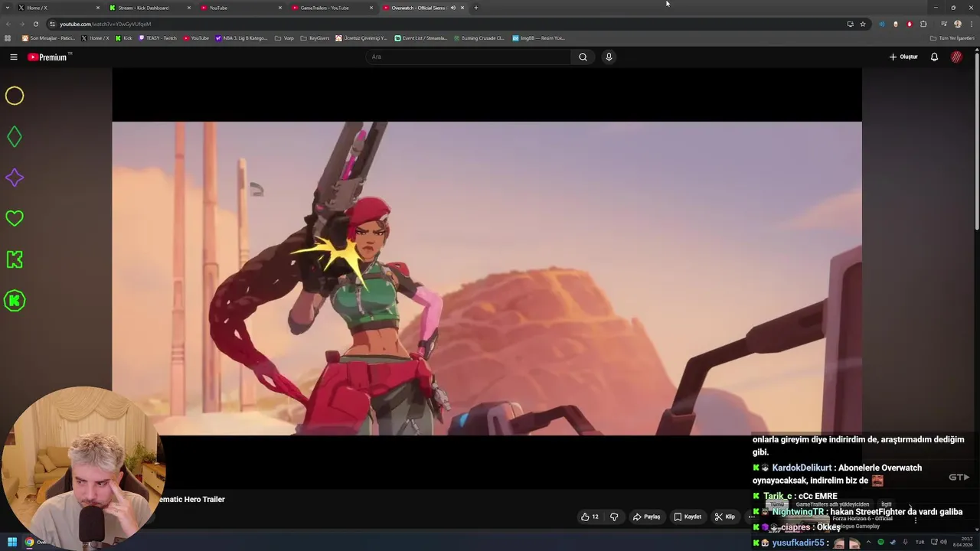Open the Chrome extensions puzzle icon
This screenshot has width=980, height=551.
pos(923,24)
